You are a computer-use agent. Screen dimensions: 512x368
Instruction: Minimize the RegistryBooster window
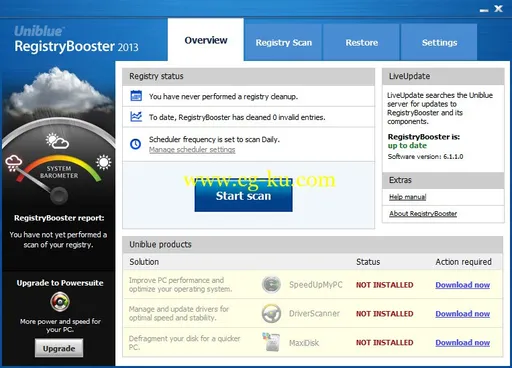coord(484,10)
